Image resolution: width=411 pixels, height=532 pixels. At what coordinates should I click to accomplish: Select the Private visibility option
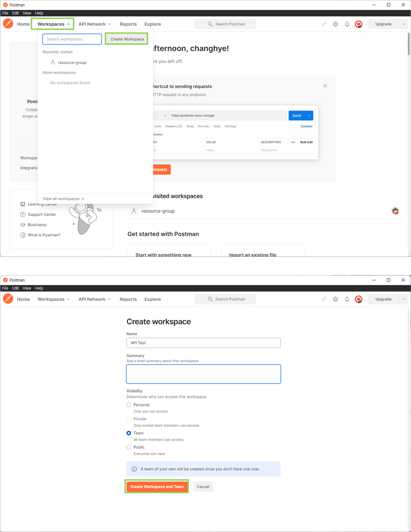tap(129, 419)
